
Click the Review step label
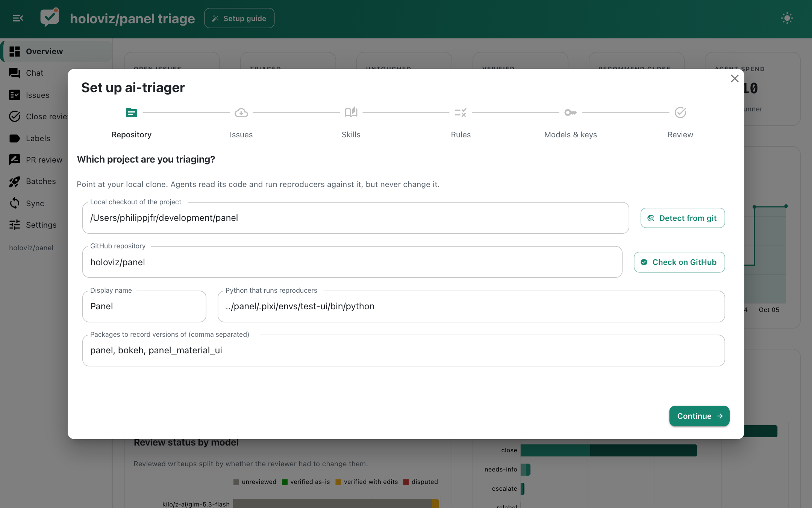click(680, 135)
